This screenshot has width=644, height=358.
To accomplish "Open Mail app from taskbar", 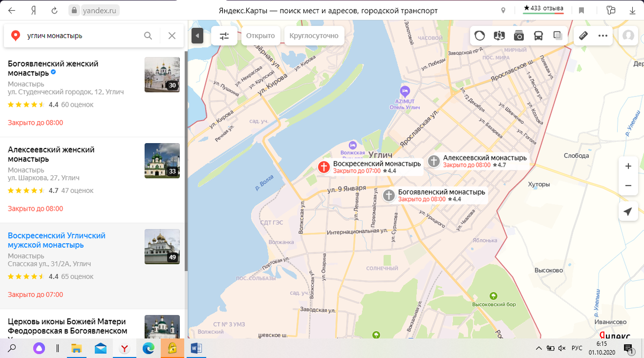I will point(100,348).
